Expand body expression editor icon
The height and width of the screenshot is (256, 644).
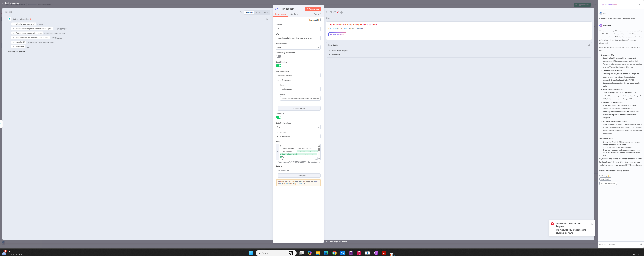pyautogui.click(x=319, y=159)
